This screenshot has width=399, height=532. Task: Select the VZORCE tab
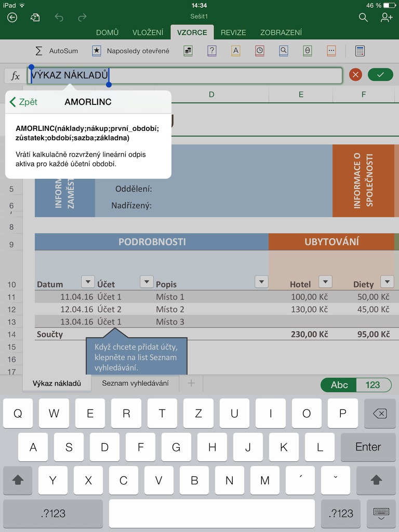click(x=192, y=33)
